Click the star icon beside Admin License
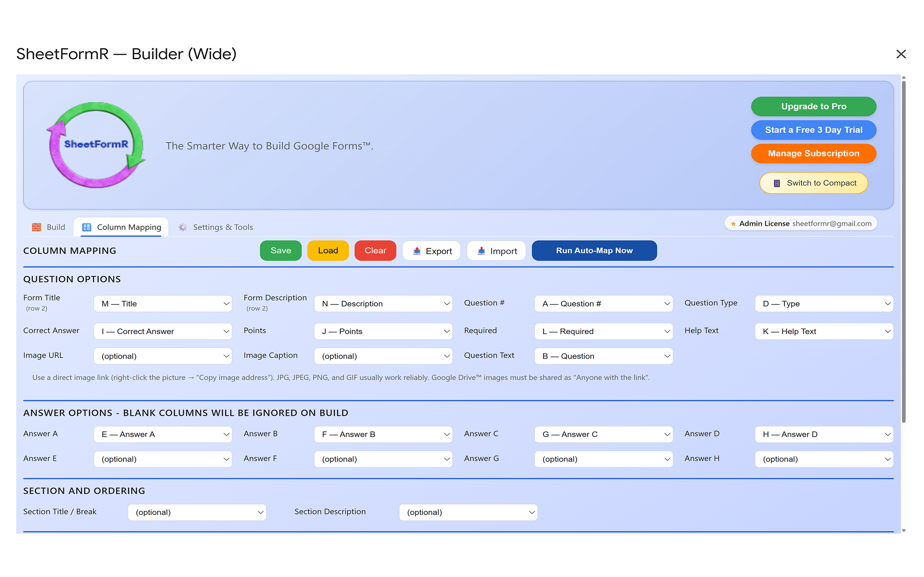The width and height of the screenshot is (924, 577). 733,223
